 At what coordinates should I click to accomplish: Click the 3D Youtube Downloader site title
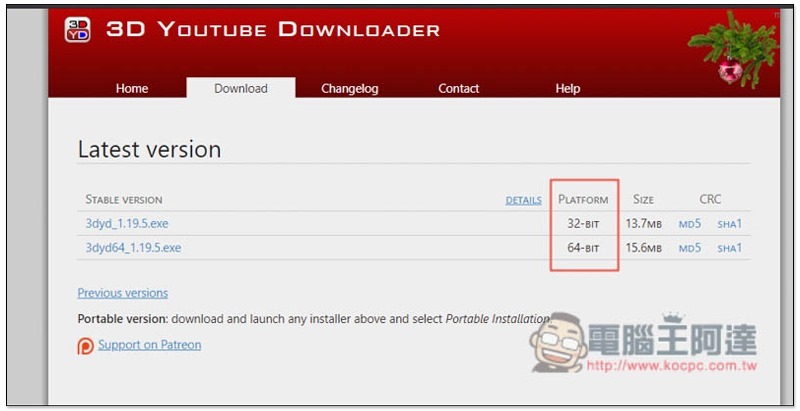[273, 30]
